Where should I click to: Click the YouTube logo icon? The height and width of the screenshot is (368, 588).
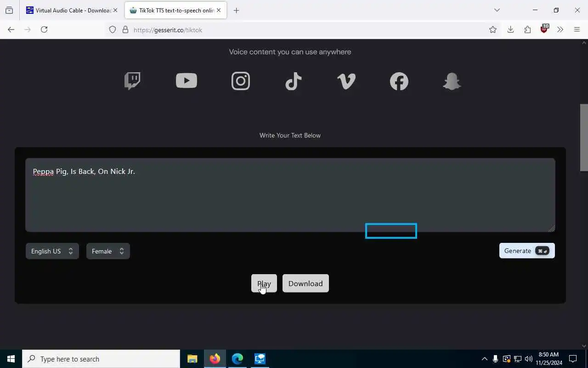186,80
